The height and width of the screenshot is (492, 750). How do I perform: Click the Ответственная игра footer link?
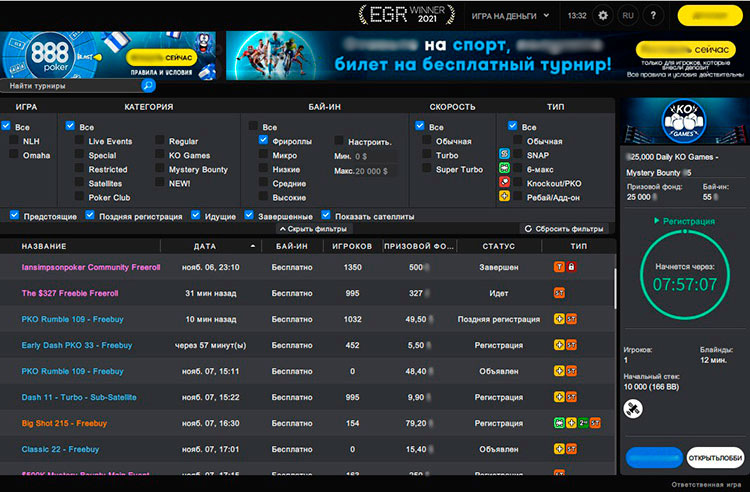(706, 484)
